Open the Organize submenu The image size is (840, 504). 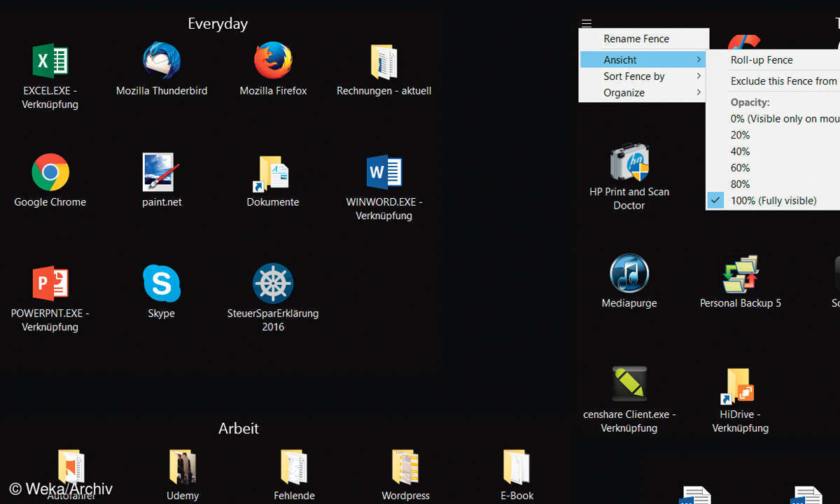coord(643,92)
